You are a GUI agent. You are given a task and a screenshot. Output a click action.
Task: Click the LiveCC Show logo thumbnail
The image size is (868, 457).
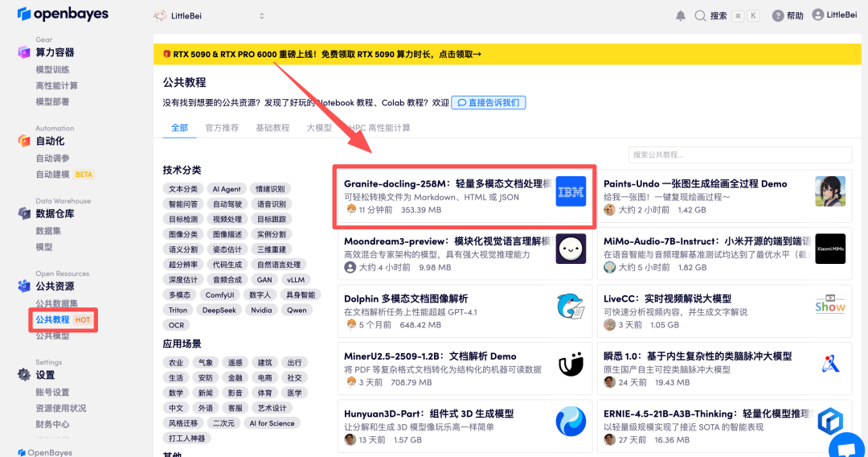[830, 307]
